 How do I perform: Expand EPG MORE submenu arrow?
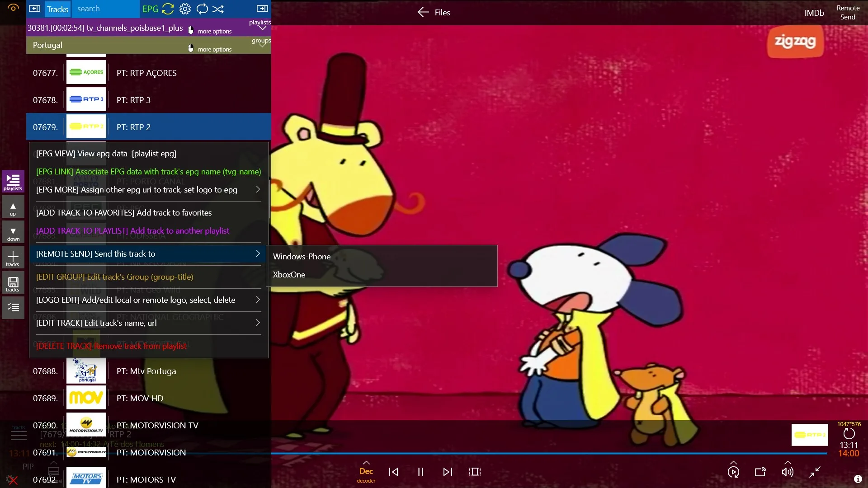pyautogui.click(x=258, y=189)
